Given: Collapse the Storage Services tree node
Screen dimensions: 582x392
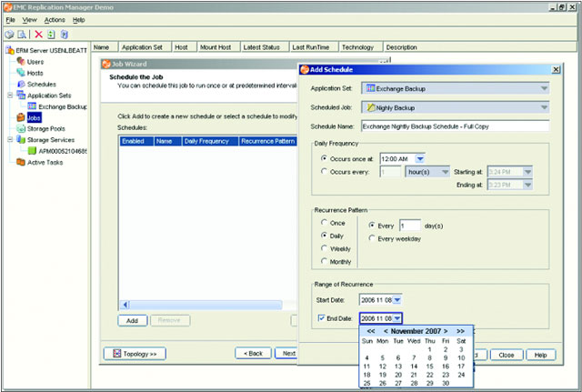Looking at the screenshot, I should click(10, 139).
